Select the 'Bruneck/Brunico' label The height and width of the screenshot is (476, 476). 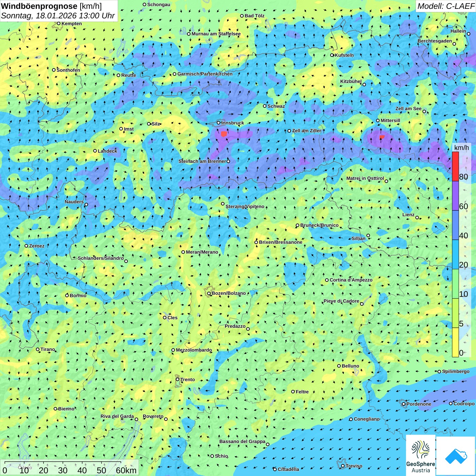click(x=319, y=225)
